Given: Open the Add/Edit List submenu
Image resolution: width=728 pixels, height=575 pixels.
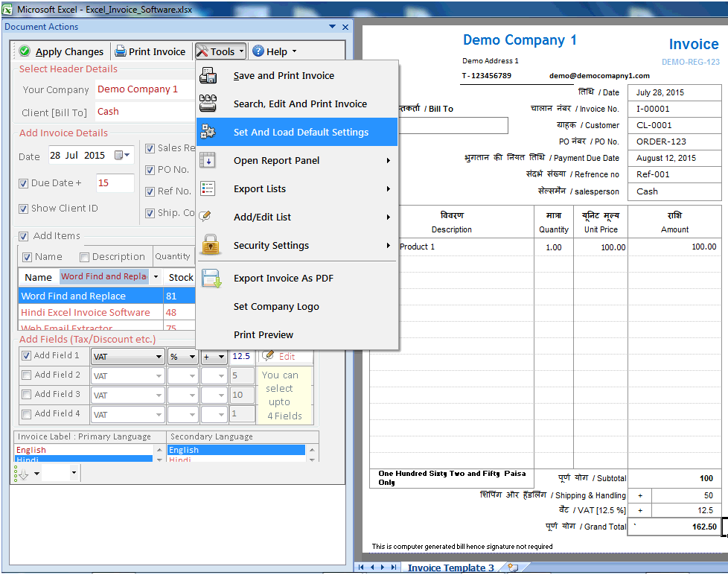Looking at the screenshot, I should click(x=297, y=217).
